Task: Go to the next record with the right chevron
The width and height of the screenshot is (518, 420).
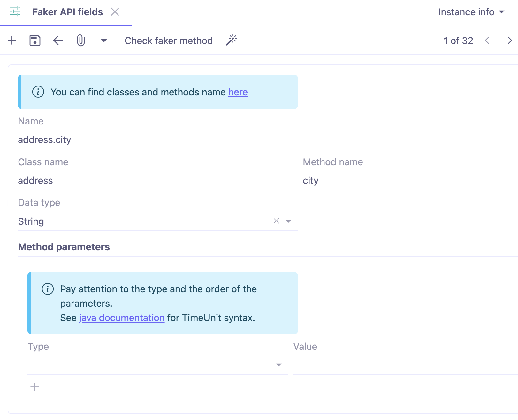Action: (x=509, y=41)
